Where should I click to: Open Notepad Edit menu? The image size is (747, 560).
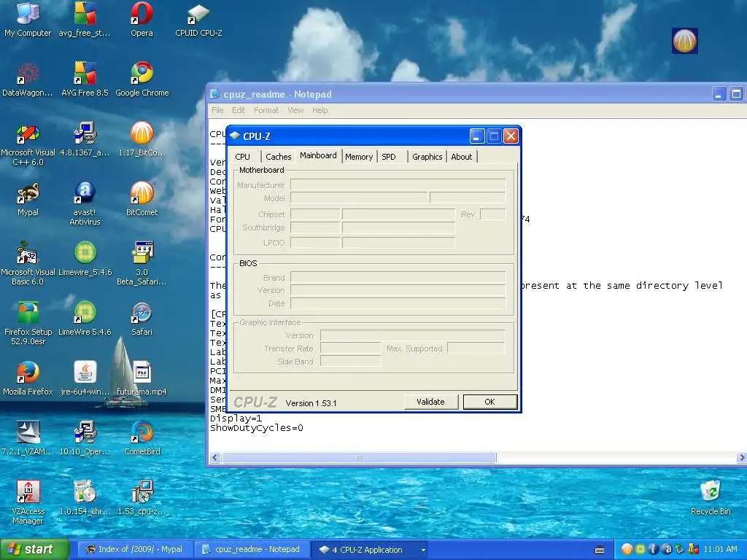coord(239,110)
